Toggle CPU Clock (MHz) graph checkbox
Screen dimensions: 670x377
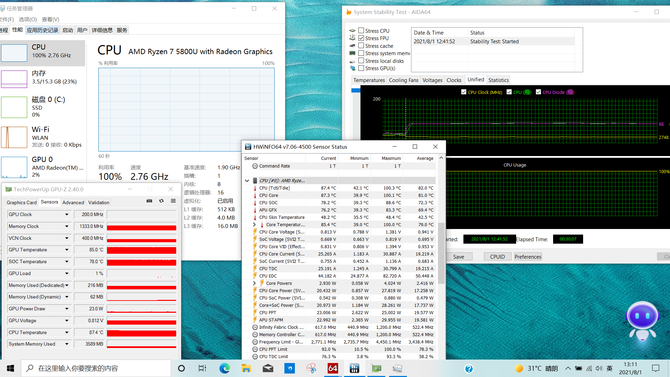[464, 92]
